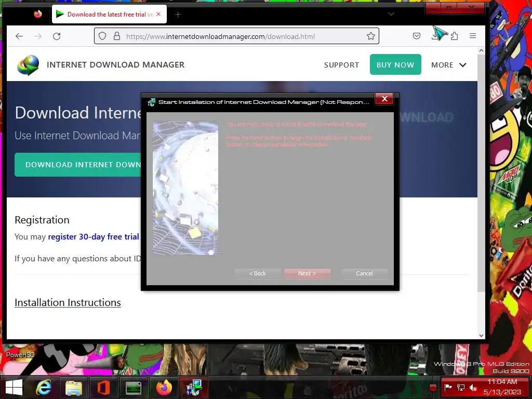The image size is (532, 399).
Task: Open the SUPPORT page link
Action: (x=341, y=65)
